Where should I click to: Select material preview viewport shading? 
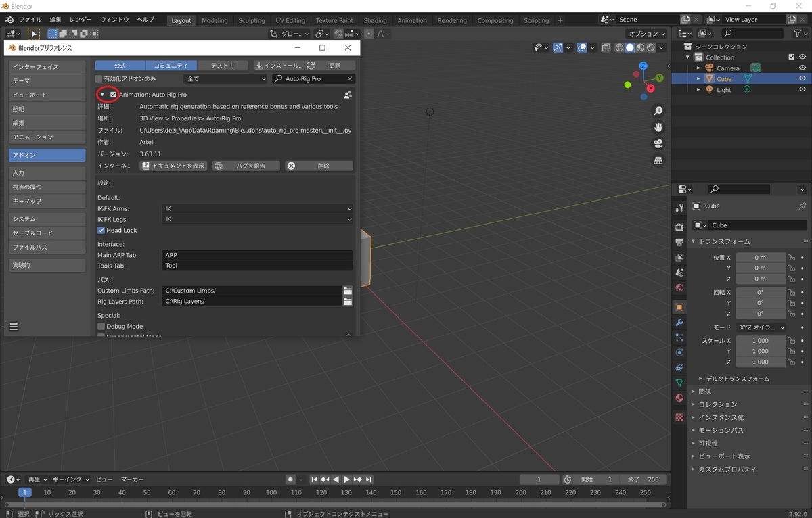(x=640, y=47)
